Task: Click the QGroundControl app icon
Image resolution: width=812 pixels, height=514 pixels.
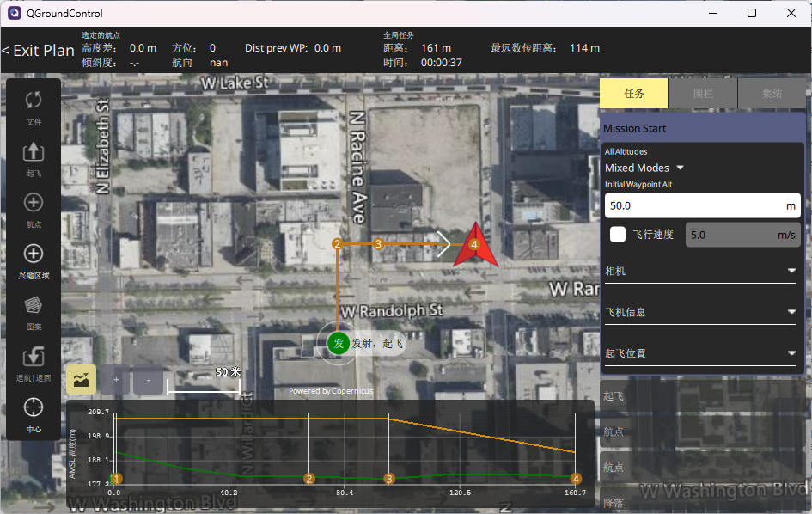Action: tap(15, 13)
